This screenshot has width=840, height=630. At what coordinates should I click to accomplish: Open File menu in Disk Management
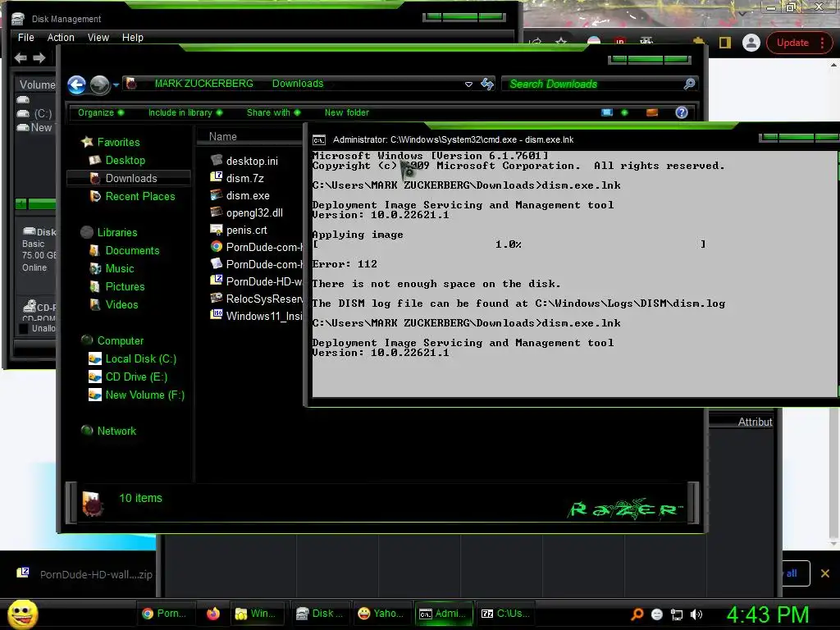coord(25,38)
